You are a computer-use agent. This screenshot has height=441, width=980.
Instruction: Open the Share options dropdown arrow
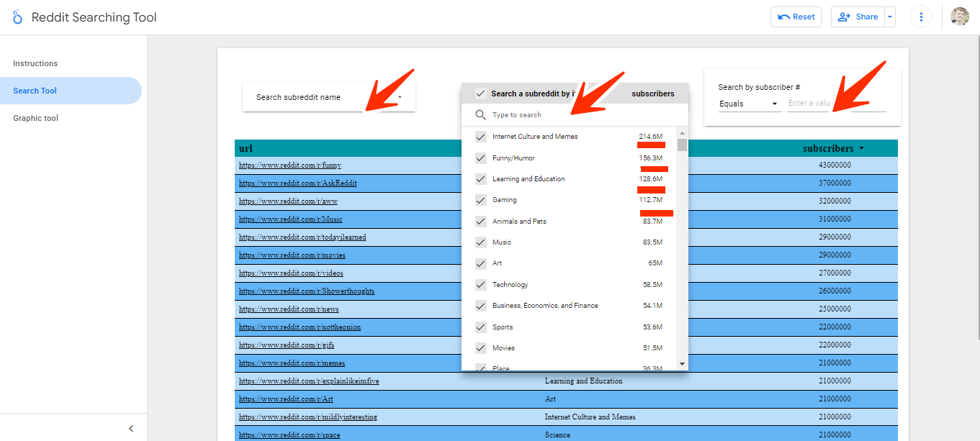click(x=890, y=17)
